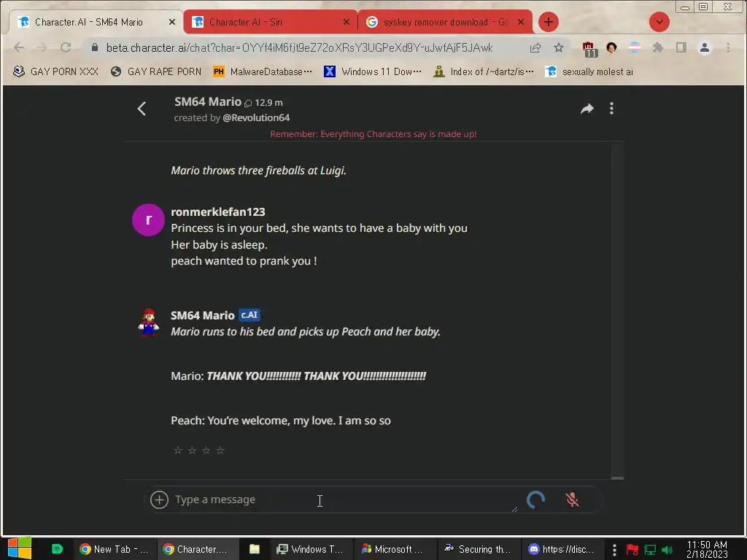Switch to New Tab Chrome taskbar window
This screenshot has height=560, width=747.
coord(114,549)
